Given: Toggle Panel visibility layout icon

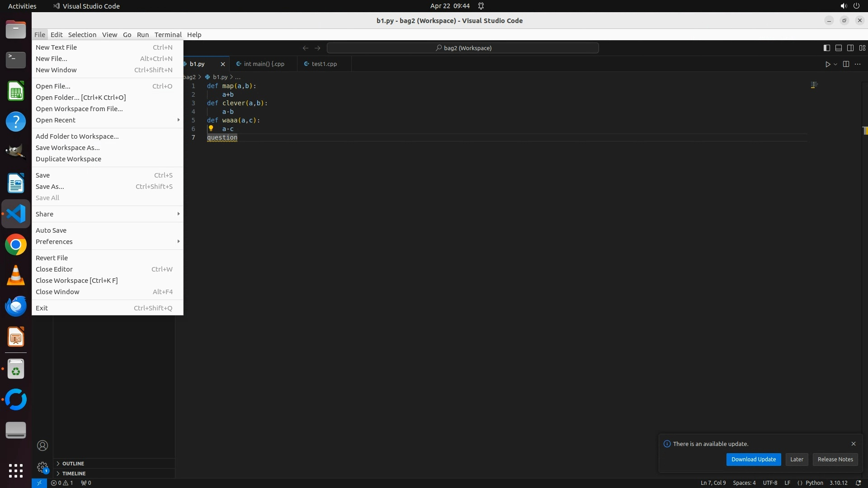Looking at the screenshot, I should pyautogui.click(x=838, y=48).
